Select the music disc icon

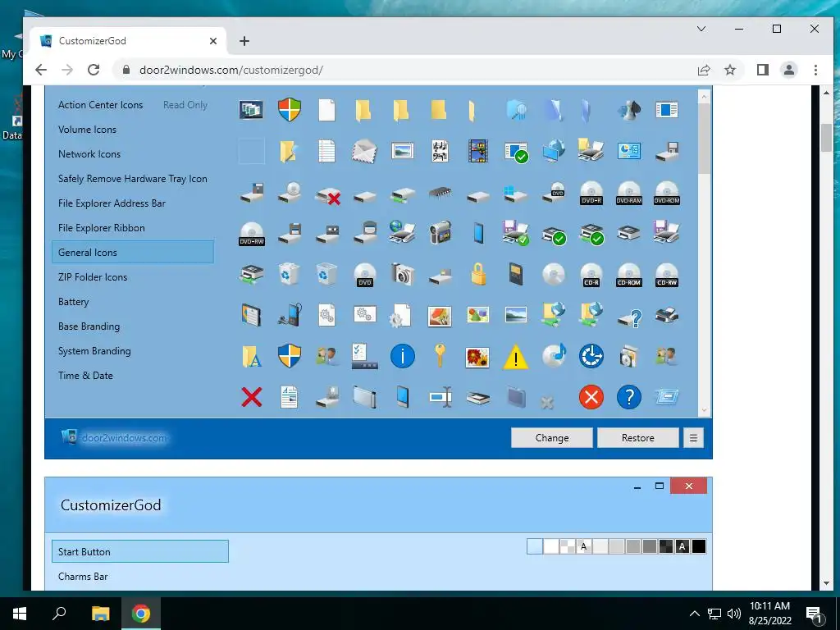(x=554, y=356)
